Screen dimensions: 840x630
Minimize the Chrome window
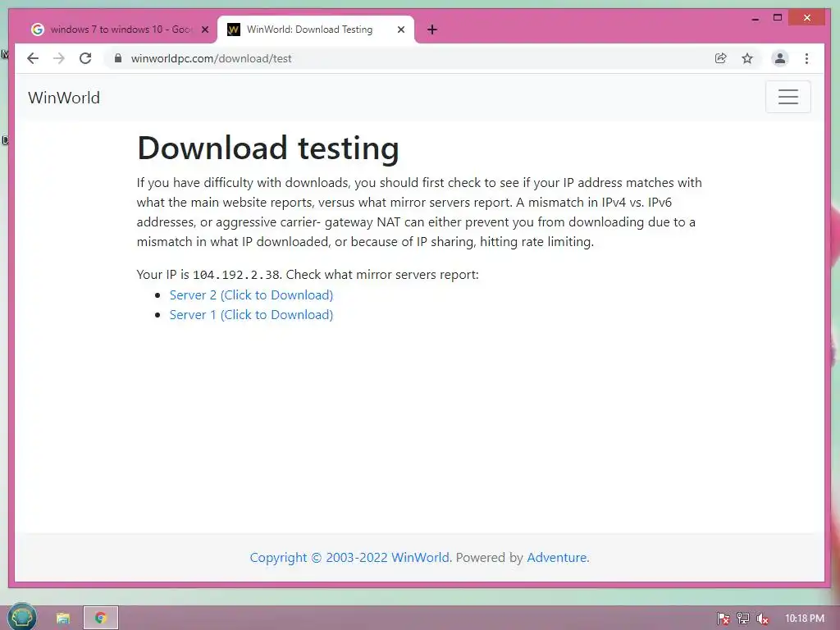(x=756, y=18)
